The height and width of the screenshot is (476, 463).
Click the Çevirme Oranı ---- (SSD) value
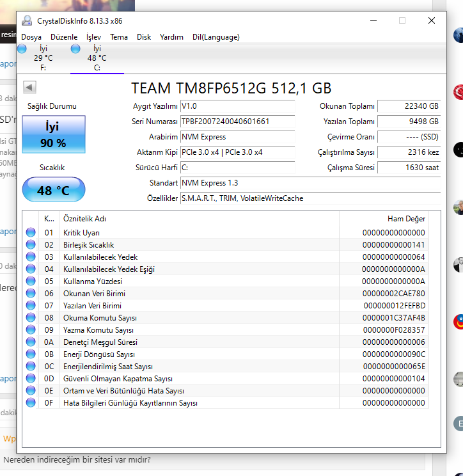[409, 137]
